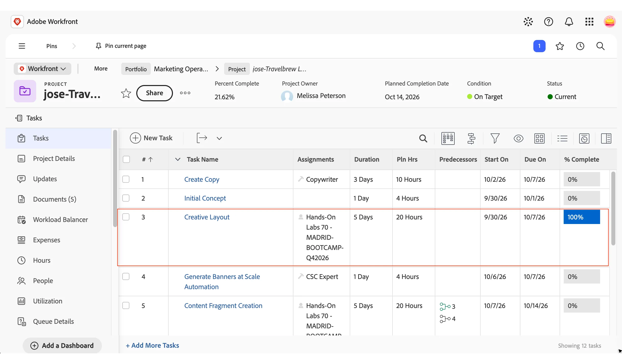622x364 pixels.
Task: Favorite this project with star icon
Action: point(126,93)
